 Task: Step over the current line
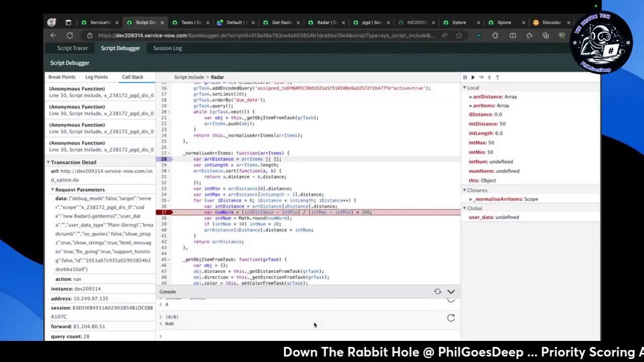481,77
